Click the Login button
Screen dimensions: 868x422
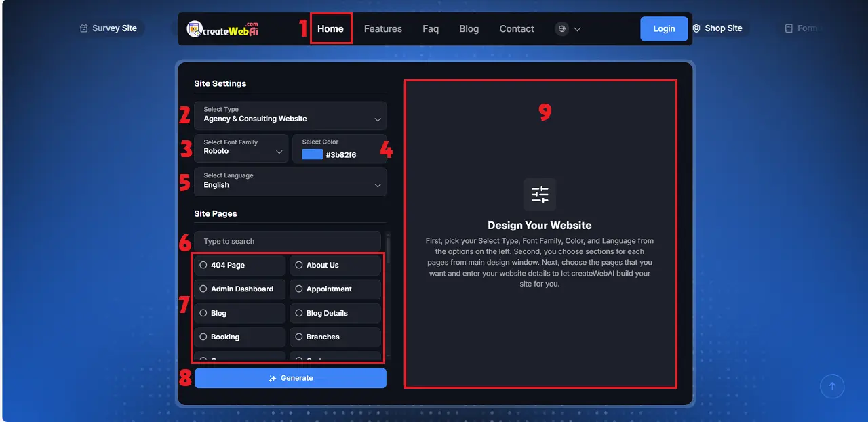click(663, 28)
